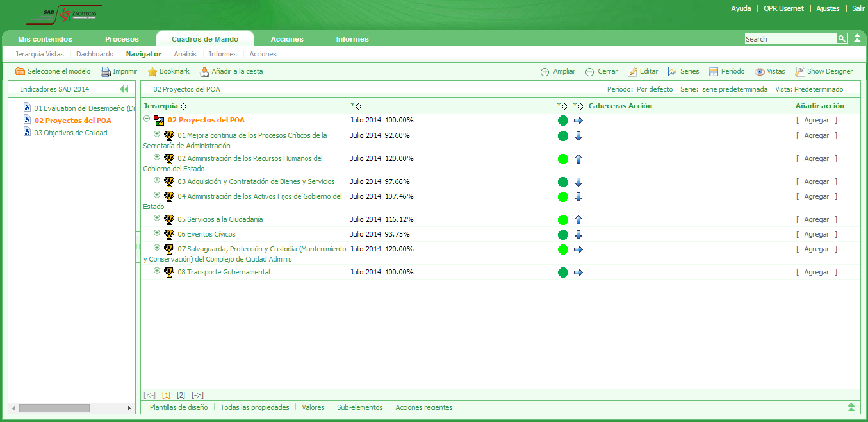
Task: Click Agregar for 05 Servicios a la Ciudadanía
Action: pos(816,219)
